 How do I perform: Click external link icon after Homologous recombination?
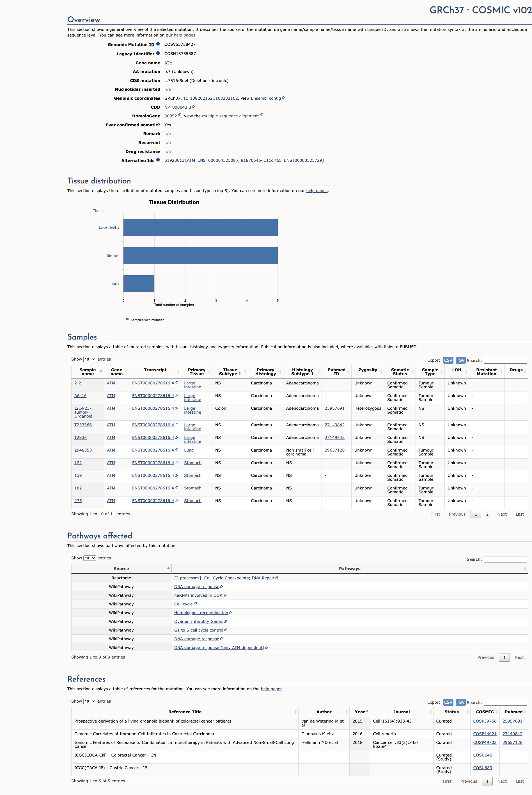pos(231,613)
